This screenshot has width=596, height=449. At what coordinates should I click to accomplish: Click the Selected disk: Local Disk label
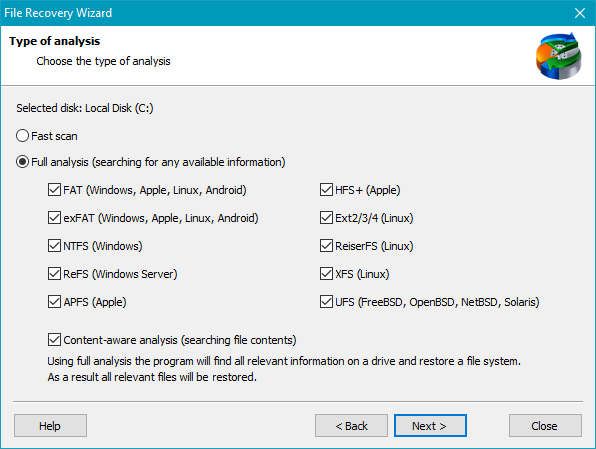pyautogui.click(x=85, y=108)
